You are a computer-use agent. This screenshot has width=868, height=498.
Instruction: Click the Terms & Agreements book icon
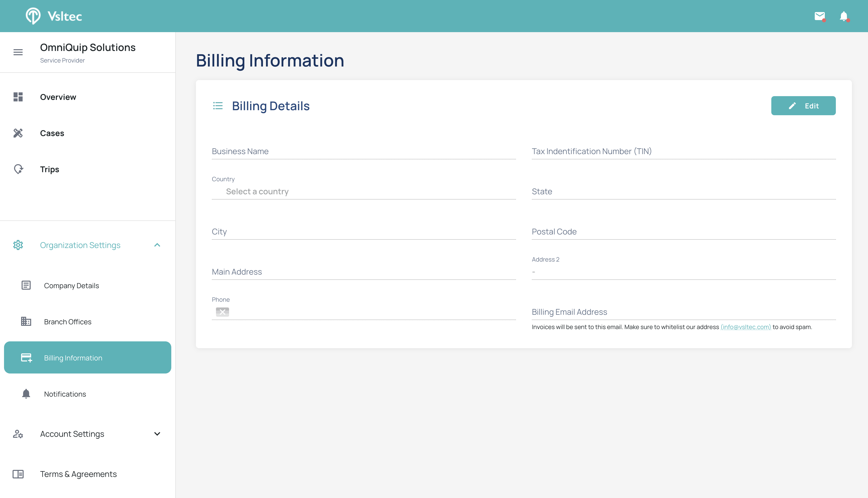point(18,474)
